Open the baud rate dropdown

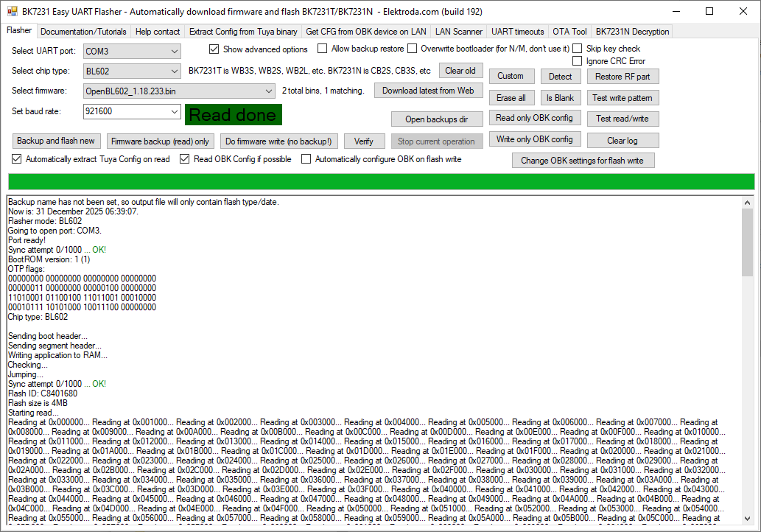pos(175,112)
